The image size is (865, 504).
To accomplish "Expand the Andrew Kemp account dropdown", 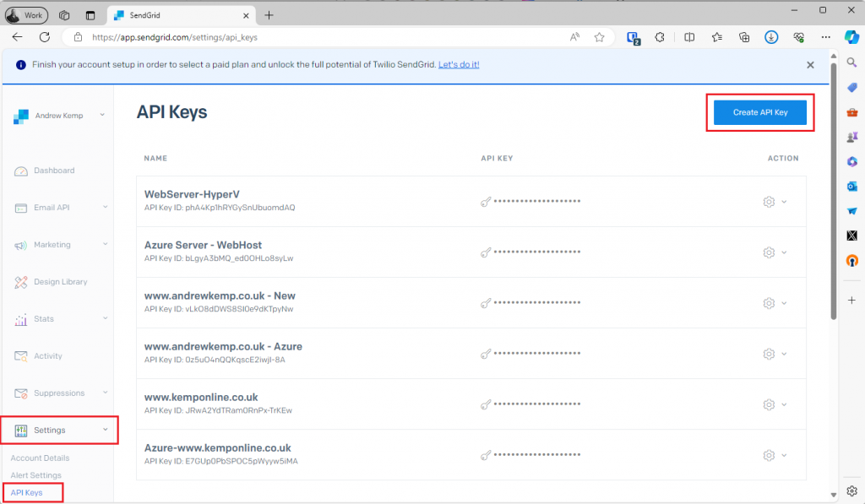I will click(x=102, y=116).
